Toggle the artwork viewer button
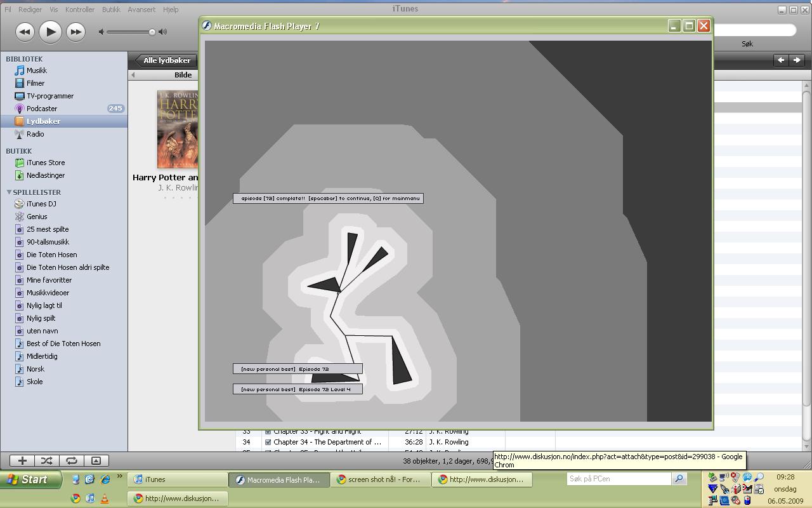The image size is (812, 508). pyautogui.click(x=96, y=460)
